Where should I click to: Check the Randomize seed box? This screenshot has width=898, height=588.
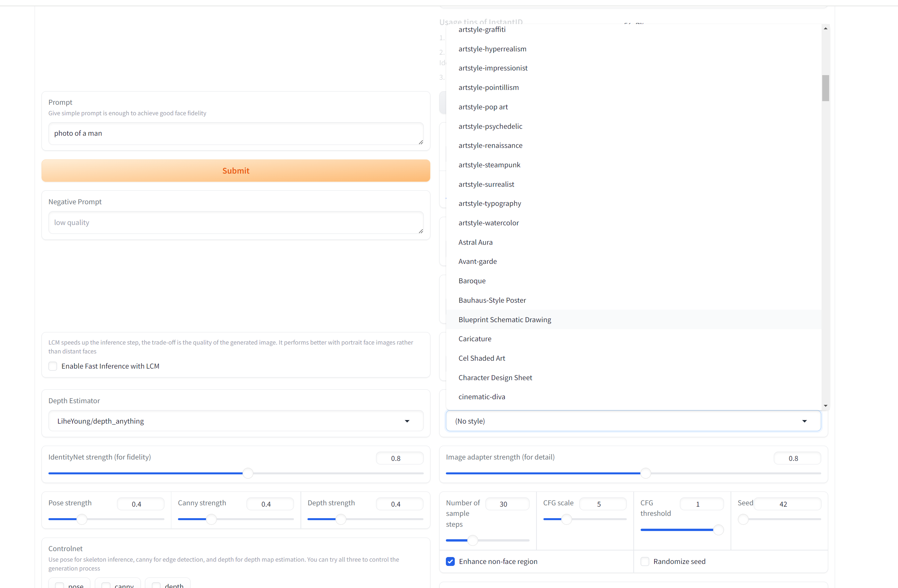645,561
